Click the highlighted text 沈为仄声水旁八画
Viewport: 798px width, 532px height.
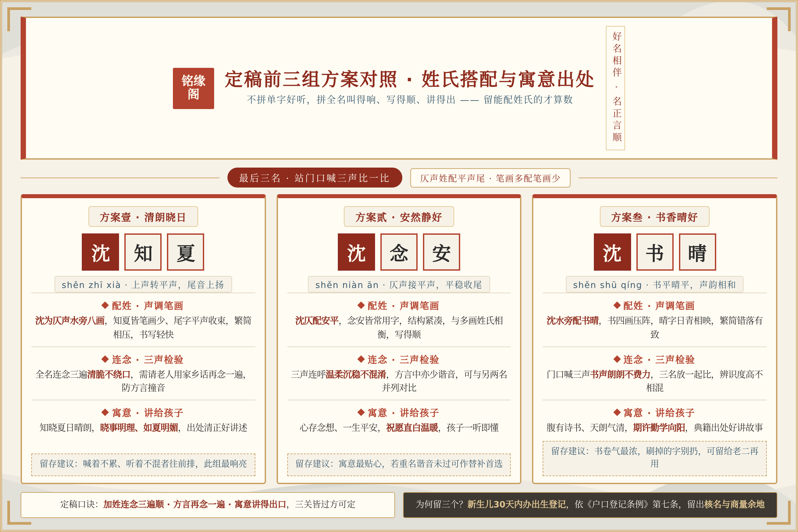(x=70, y=320)
